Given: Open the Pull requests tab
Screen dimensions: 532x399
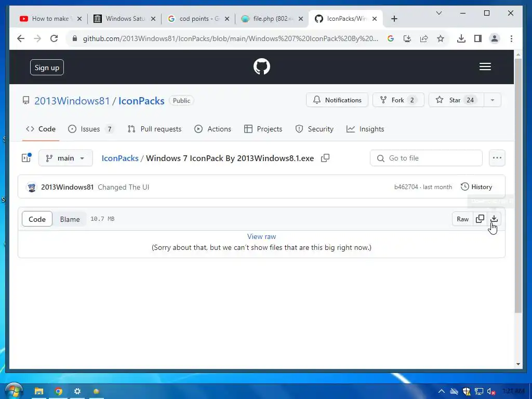Looking at the screenshot, I should pos(154,129).
